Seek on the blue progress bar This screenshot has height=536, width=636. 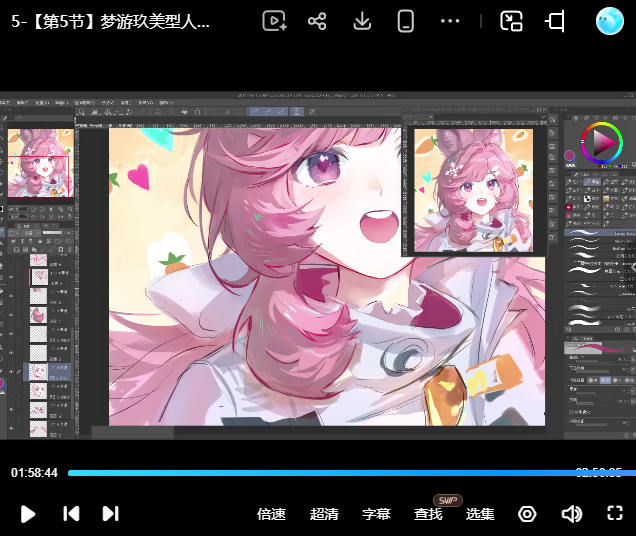pos(352,473)
